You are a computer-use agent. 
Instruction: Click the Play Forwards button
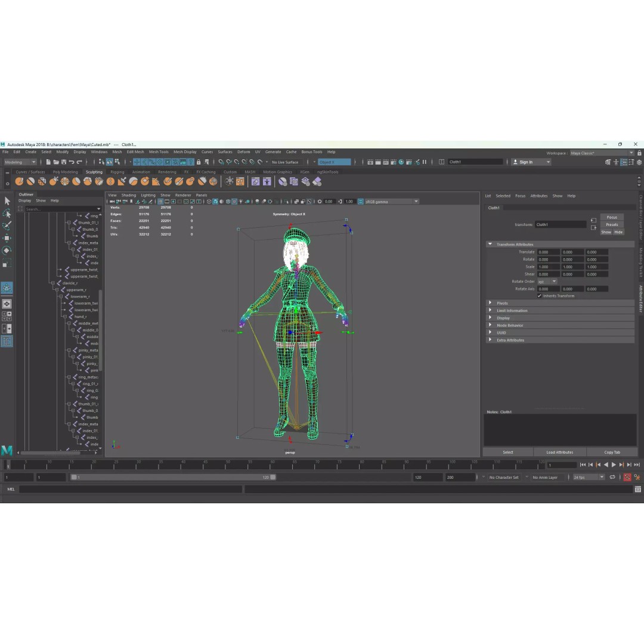614,465
